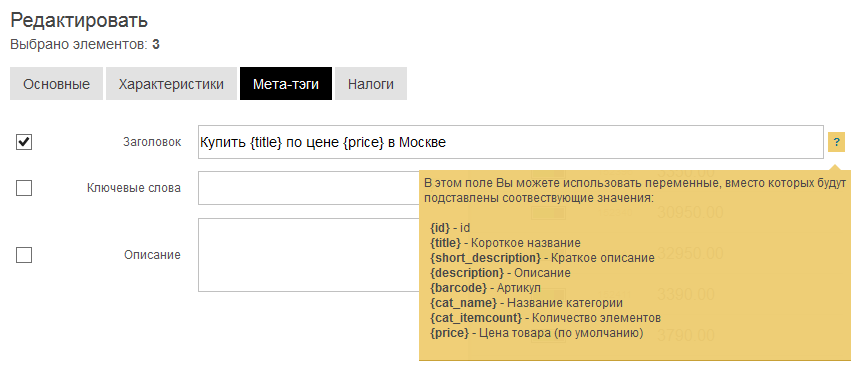The image size is (863, 375).
Task: Click the {barcode} variable in tooltip
Action: coord(458,288)
